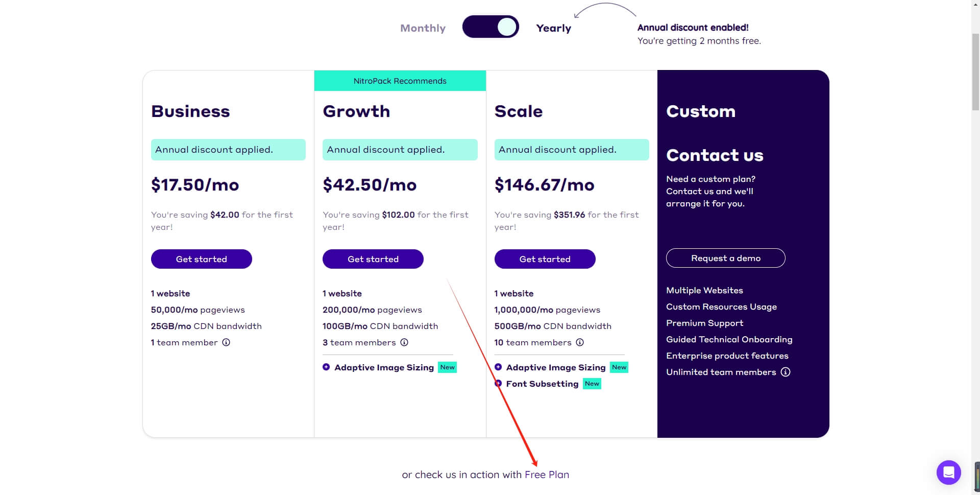
Task: Get started with the Business plan
Action: pyautogui.click(x=201, y=259)
